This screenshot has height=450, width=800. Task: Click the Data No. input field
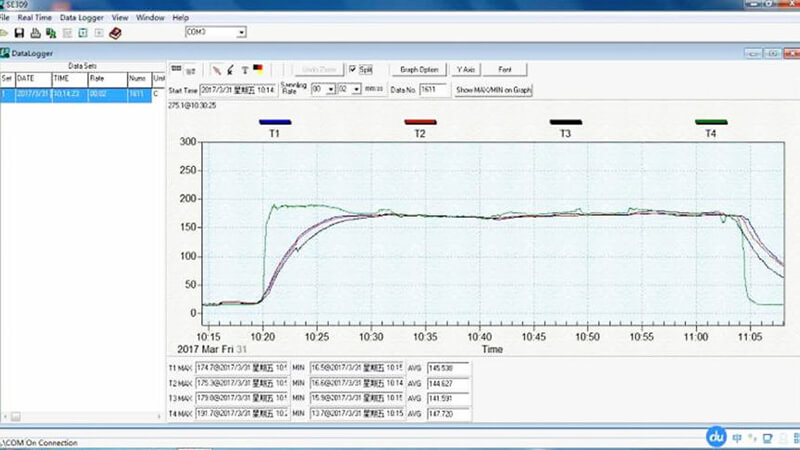[432, 90]
